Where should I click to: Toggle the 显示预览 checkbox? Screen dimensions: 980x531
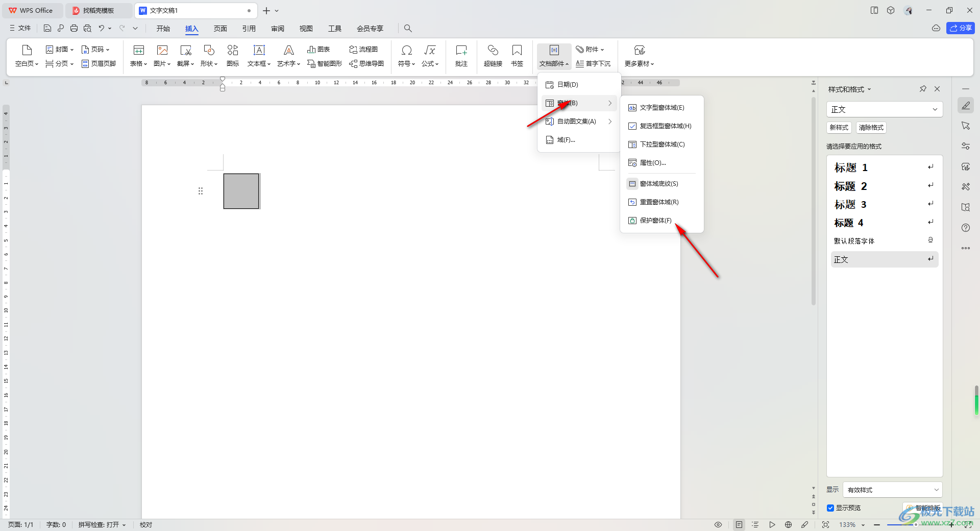(830, 508)
